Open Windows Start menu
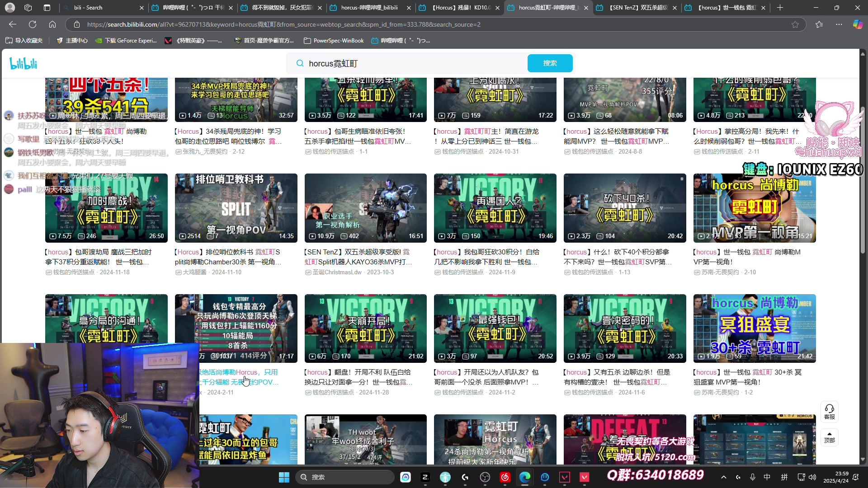Screen dimensions: 868x488 pos(284,477)
